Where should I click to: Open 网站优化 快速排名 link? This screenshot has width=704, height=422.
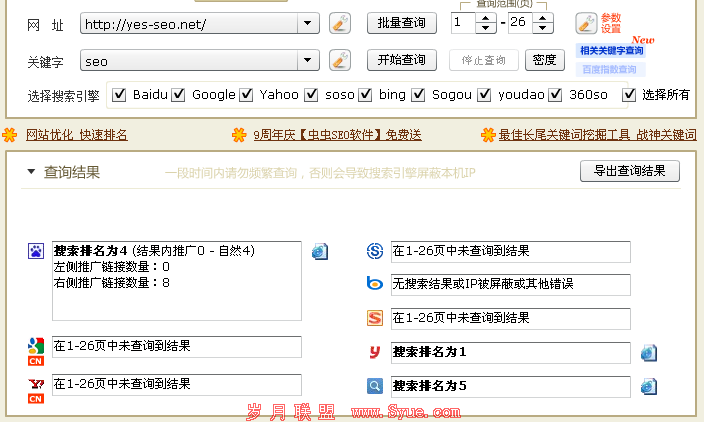tap(77, 135)
